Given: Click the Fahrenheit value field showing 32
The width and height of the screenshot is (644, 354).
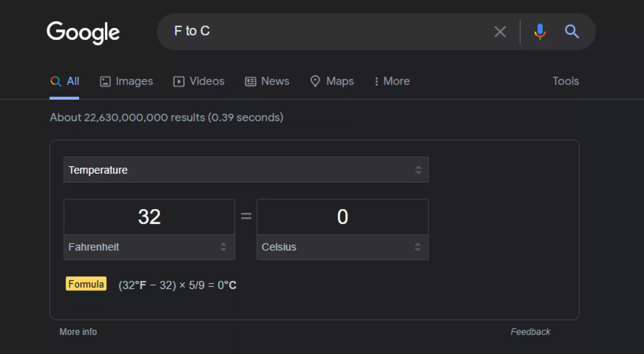Looking at the screenshot, I should [149, 217].
